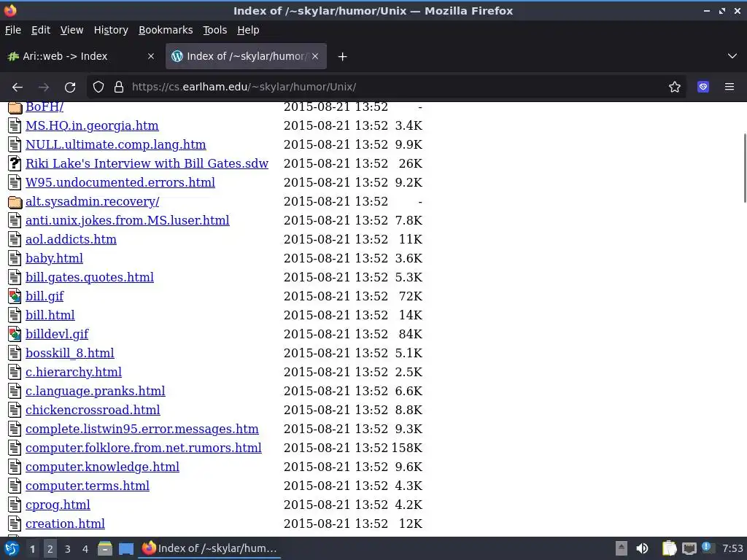Open the Tools menu

point(215,30)
